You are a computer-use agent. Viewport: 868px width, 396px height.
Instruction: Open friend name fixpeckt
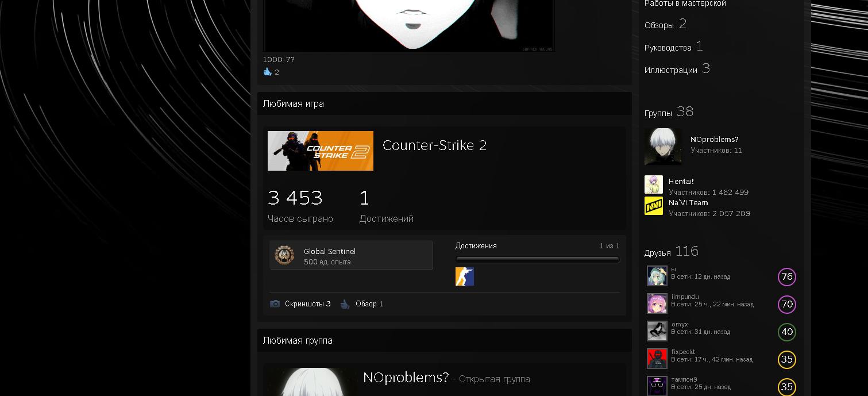(683, 352)
